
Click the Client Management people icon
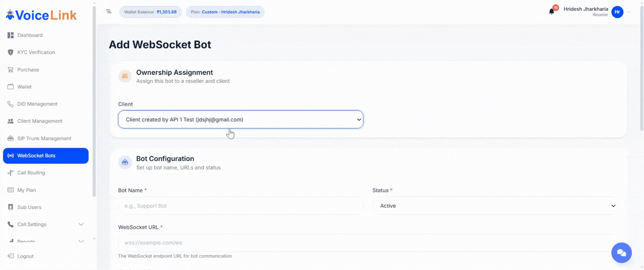click(x=11, y=121)
